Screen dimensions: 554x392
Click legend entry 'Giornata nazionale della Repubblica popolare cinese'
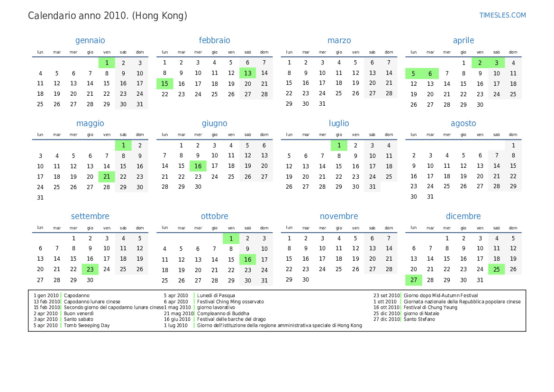462,301
